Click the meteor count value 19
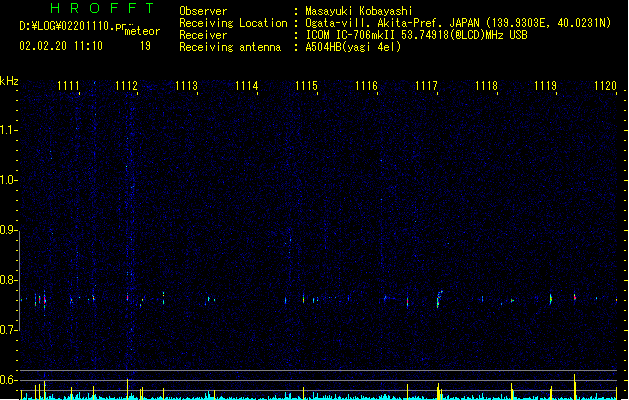The image size is (629, 400). 145,46
